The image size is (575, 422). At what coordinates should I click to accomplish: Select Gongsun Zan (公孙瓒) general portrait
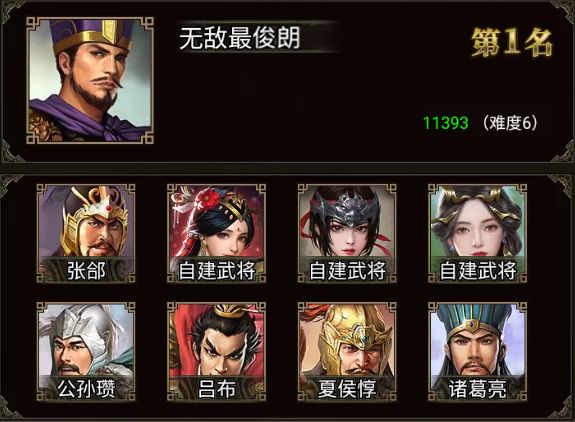(86, 352)
